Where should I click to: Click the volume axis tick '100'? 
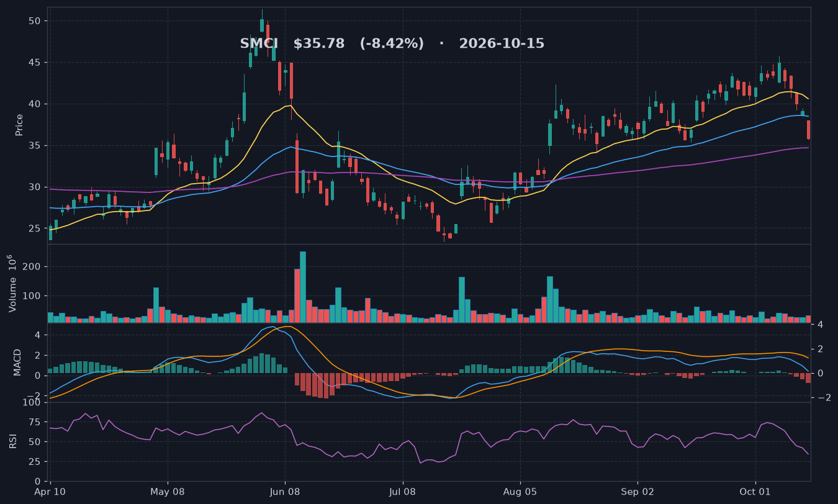point(32,296)
